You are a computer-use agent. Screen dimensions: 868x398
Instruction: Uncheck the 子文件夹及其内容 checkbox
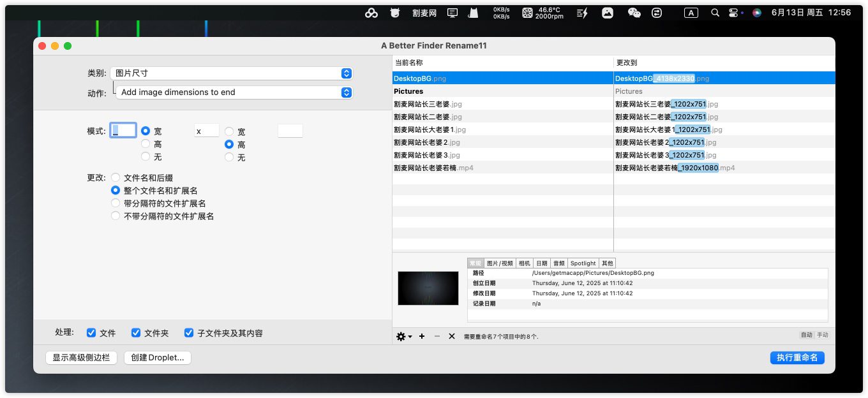pyautogui.click(x=189, y=333)
